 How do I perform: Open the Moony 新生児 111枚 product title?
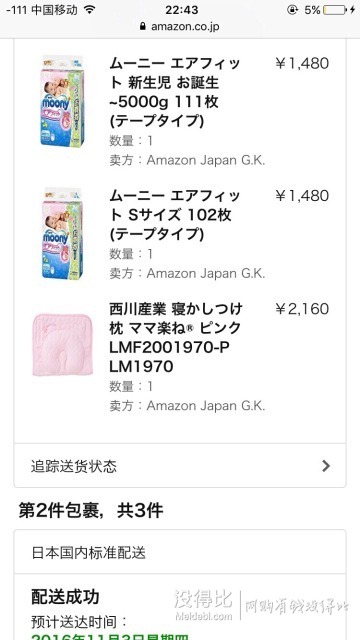[175, 92]
